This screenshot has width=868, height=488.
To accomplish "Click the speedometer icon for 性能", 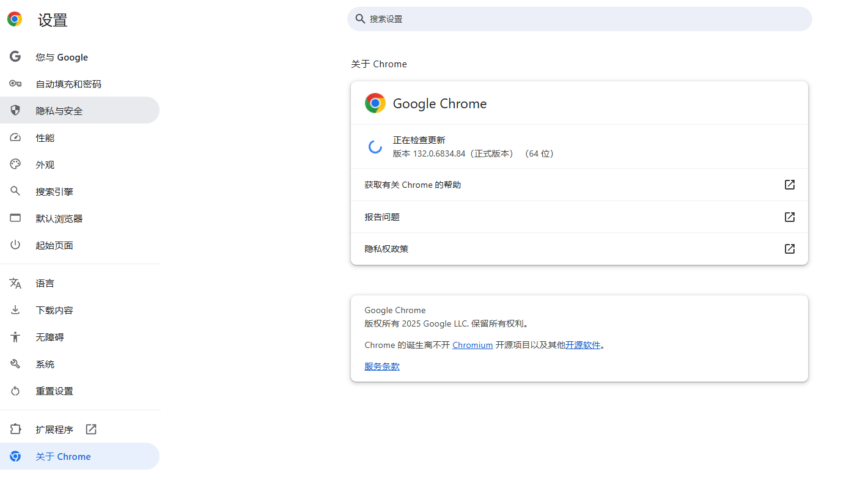I will tap(15, 138).
